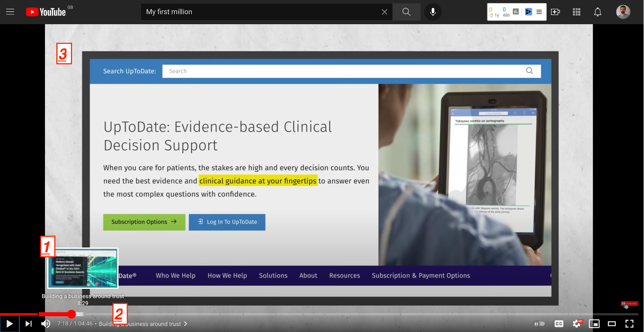Skip to the next video

coord(29,324)
